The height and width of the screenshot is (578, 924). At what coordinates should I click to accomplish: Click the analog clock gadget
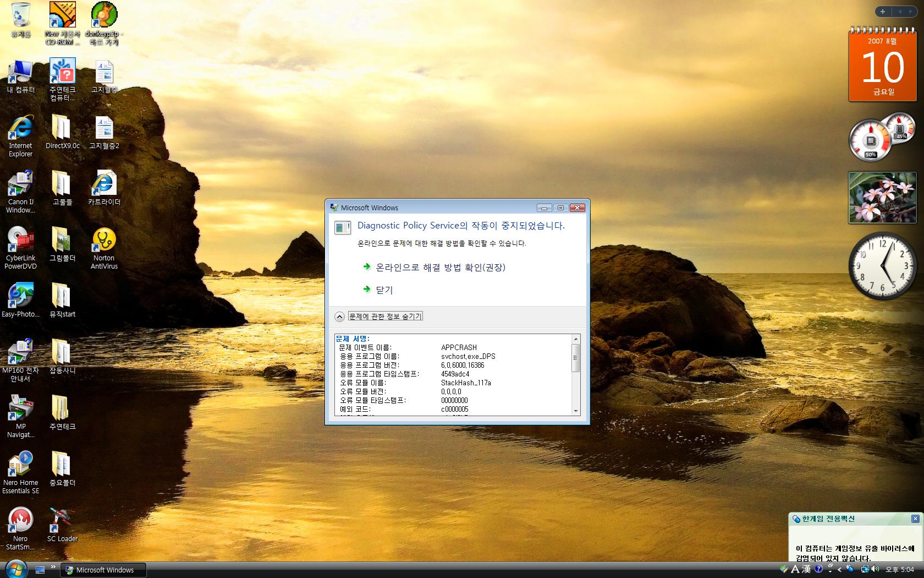pos(882,265)
